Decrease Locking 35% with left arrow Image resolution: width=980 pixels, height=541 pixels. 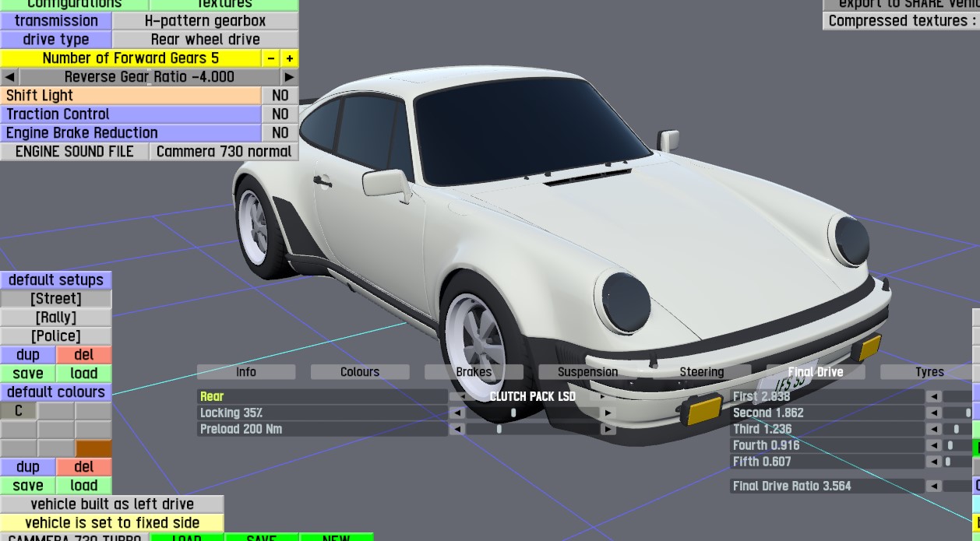[x=458, y=413]
